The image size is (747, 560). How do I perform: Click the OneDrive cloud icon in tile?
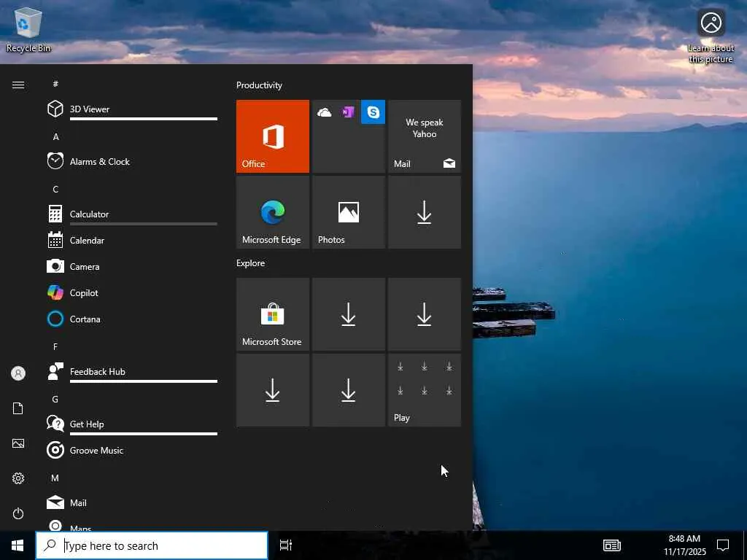324,112
